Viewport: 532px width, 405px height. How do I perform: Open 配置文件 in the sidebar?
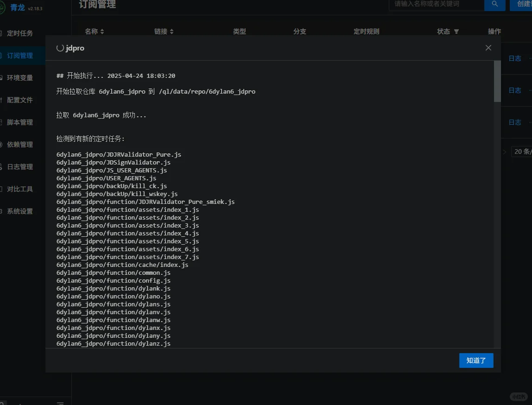point(19,100)
